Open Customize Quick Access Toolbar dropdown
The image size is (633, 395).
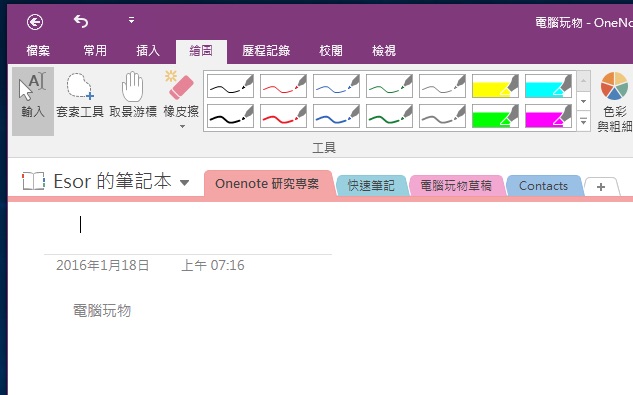131,20
